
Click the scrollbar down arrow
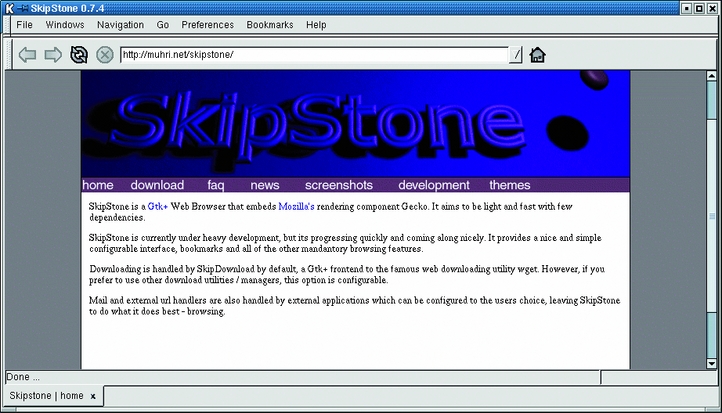pos(713,362)
